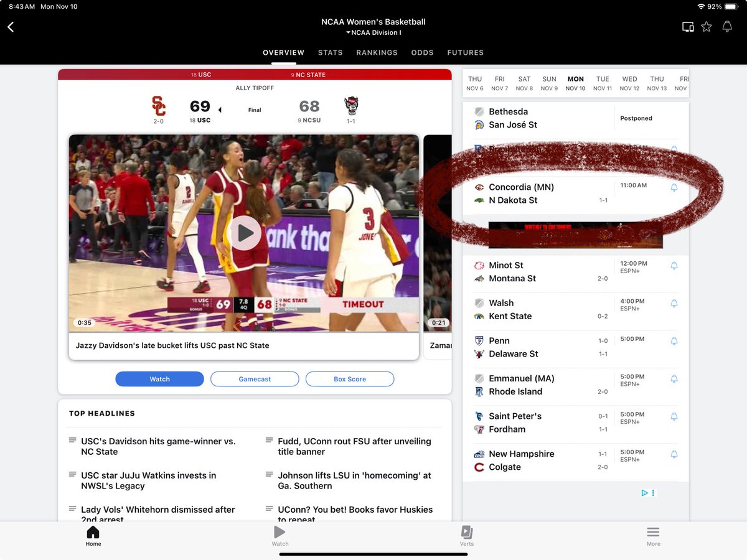The height and width of the screenshot is (560, 747).
Task: Read 'Lady Vols' Whitehorn dismissed' headline
Action: click(x=158, y=514)
